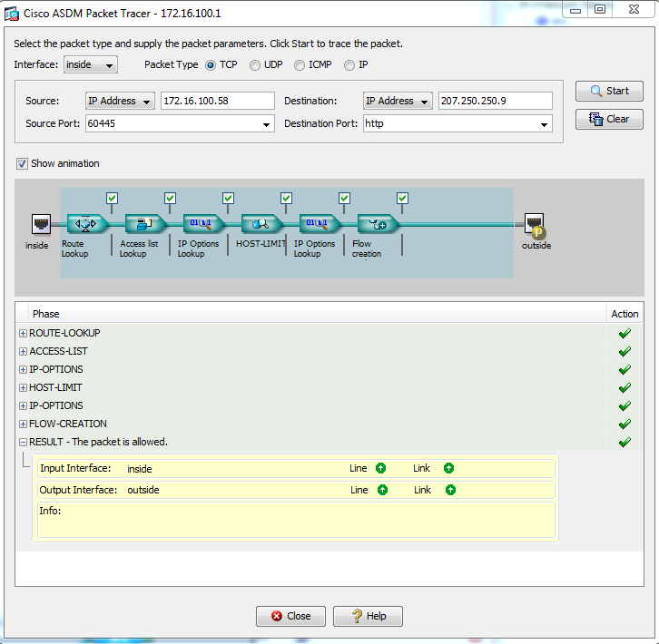The width and height of the screenshot is (659, 644).
Task: Expand the second IP-OPTIONS phase
Action: tap(23, 405)
